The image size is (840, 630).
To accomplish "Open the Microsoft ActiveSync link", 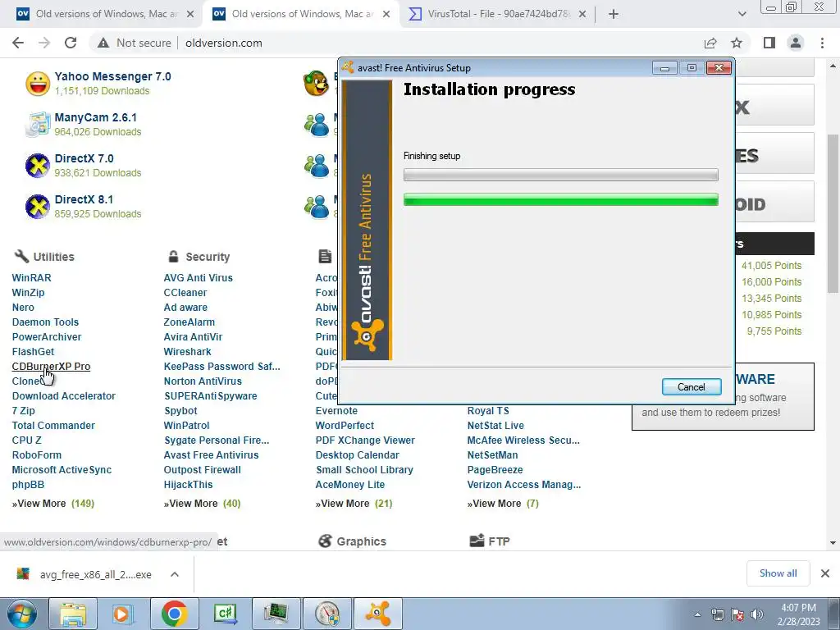I will click(62, 470).
